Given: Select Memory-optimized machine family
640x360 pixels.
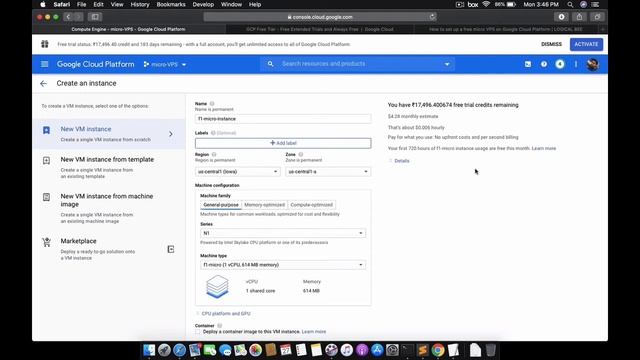Looking at the screenshot, I should 264,205.
